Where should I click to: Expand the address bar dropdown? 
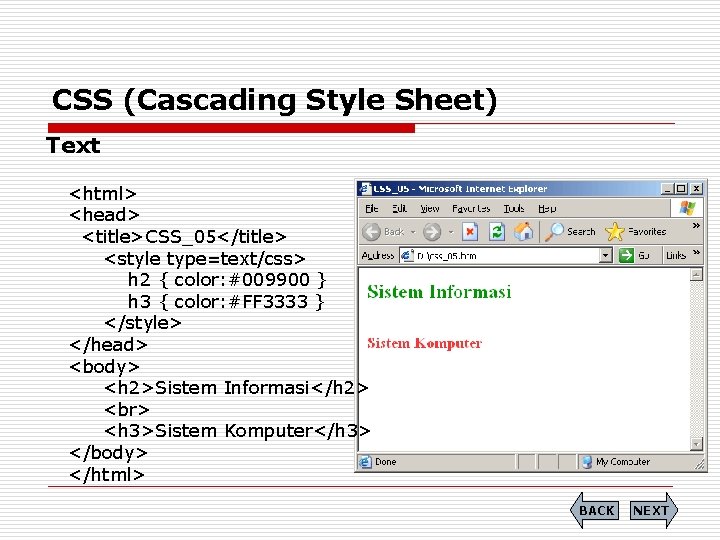point(606,255)
